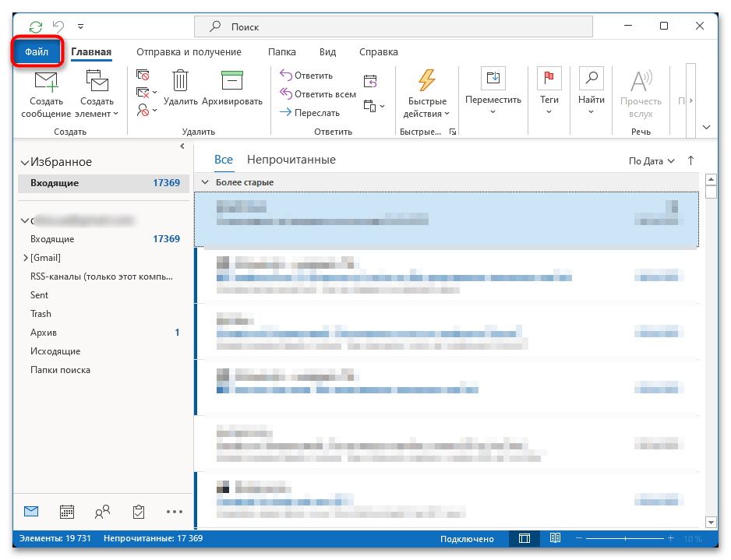Open Создать элемент dropdown
Image resolution: width=731 pixels, height=560 pixels.
(x=97, y=94)
